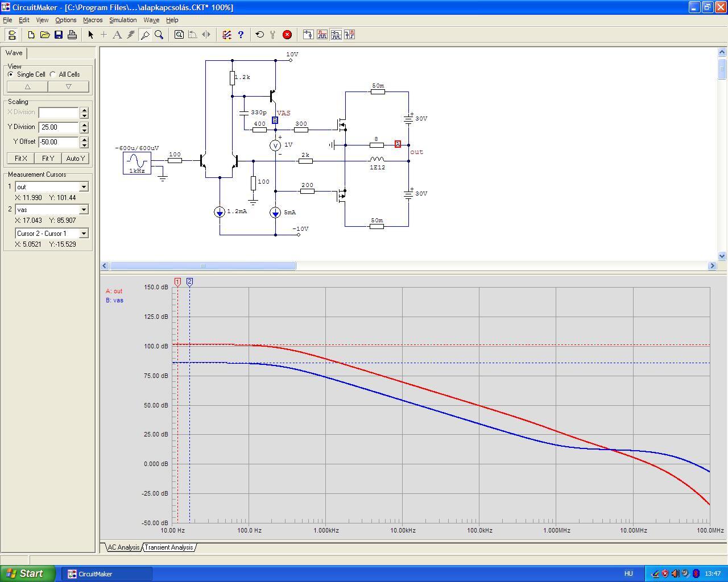Image resolution: width=728 pixels, height=582 pixels.
Task: Click the X Division input field
Action: click(59, 113)
